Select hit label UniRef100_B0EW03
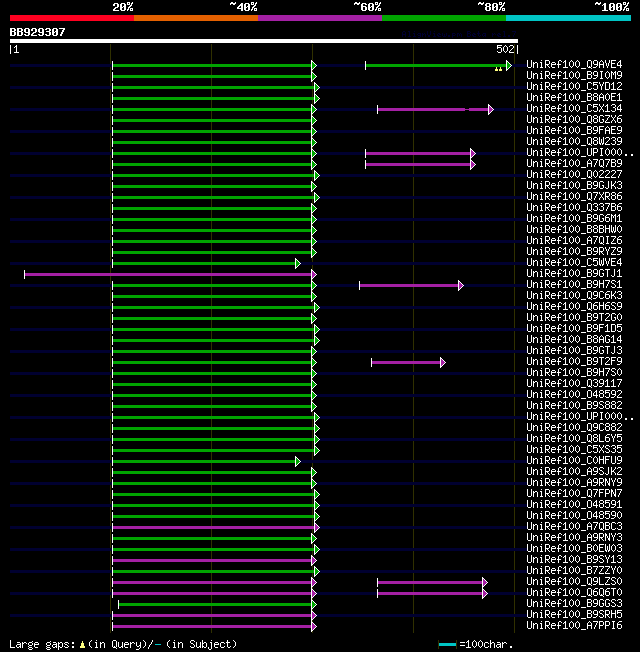This screenshot has width=640, height=652. 574,548
